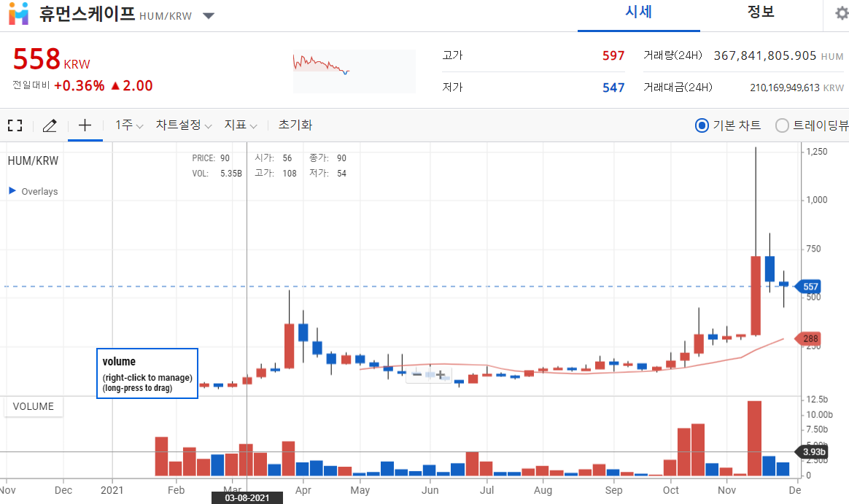Click the tallest November volume bar
This screenshot has width=849, height=504.
(754, 438)
